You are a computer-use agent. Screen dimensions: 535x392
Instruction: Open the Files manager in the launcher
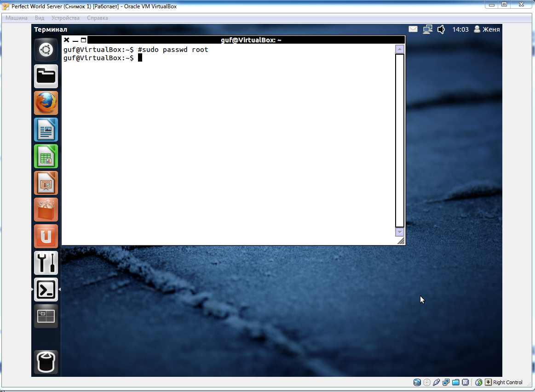pyautogui.click(x=46, y=76)
